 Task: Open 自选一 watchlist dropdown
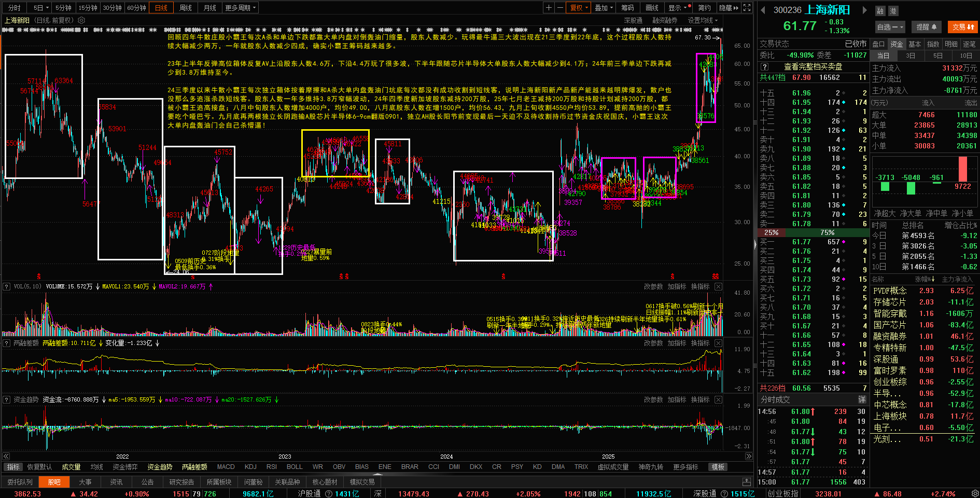point(890,27)
